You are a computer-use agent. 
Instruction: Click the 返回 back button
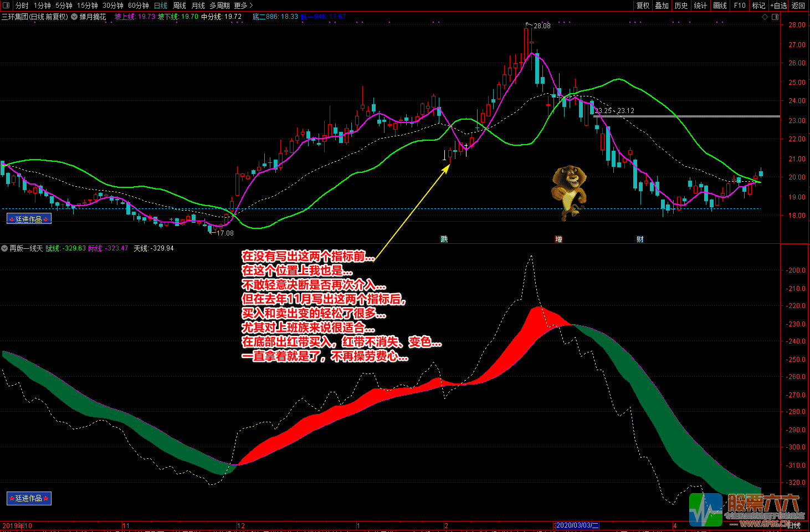(x=798, y=6)
